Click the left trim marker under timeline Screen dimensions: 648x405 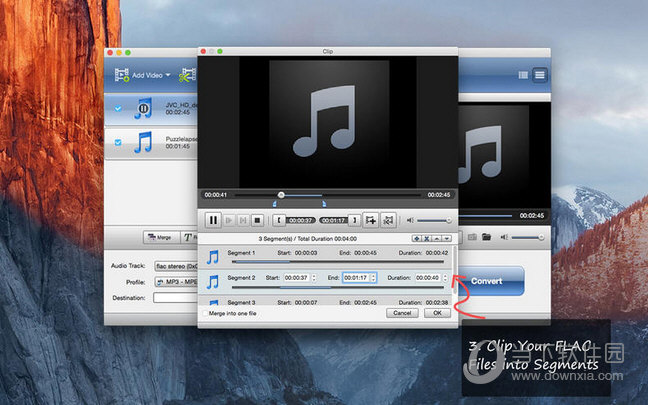click(274, 203)
